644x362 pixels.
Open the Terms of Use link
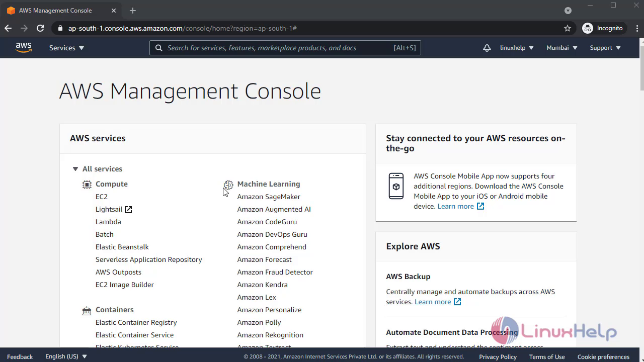(x=547, y=356)
